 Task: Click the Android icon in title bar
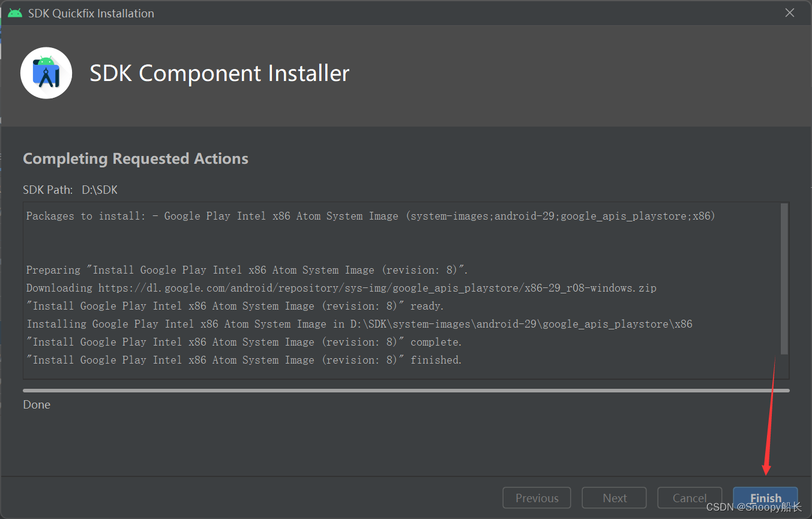pos(15,13)
